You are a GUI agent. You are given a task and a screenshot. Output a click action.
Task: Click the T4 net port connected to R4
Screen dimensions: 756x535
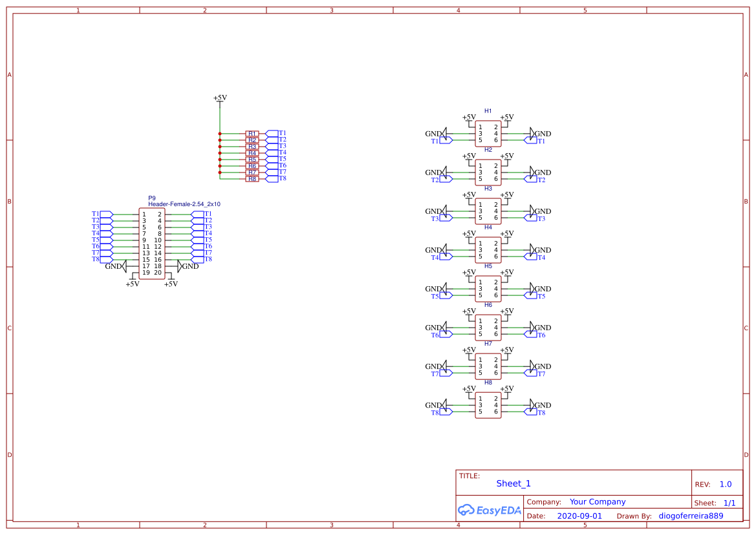[275, 152]
